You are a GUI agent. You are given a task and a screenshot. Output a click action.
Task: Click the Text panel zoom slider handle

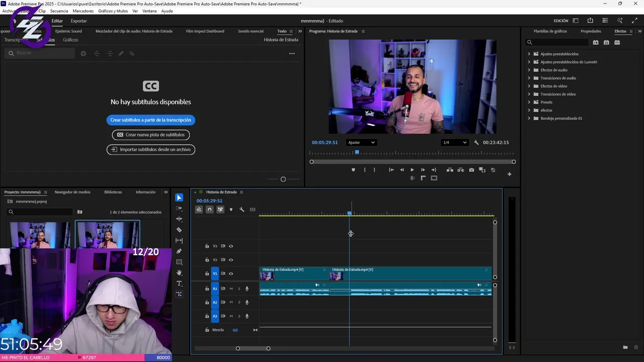(x=283, y=179)
